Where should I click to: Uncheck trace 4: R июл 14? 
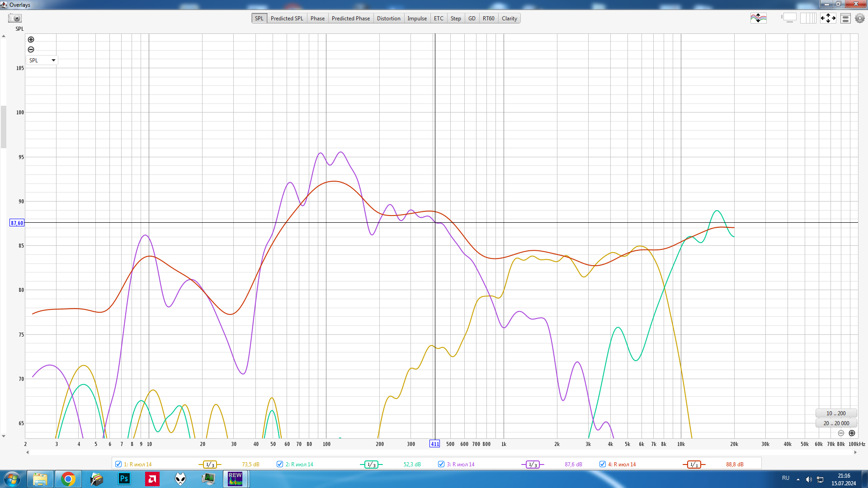pos(603,464)
